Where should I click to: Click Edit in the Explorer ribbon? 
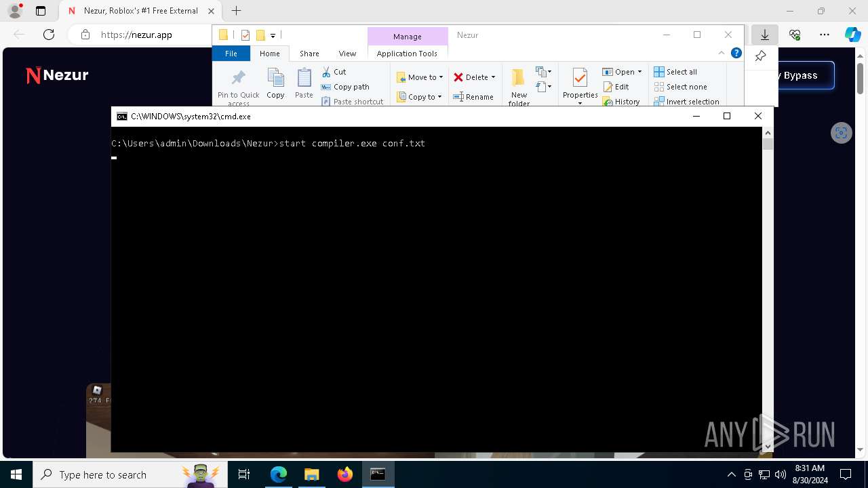[616, 87]
